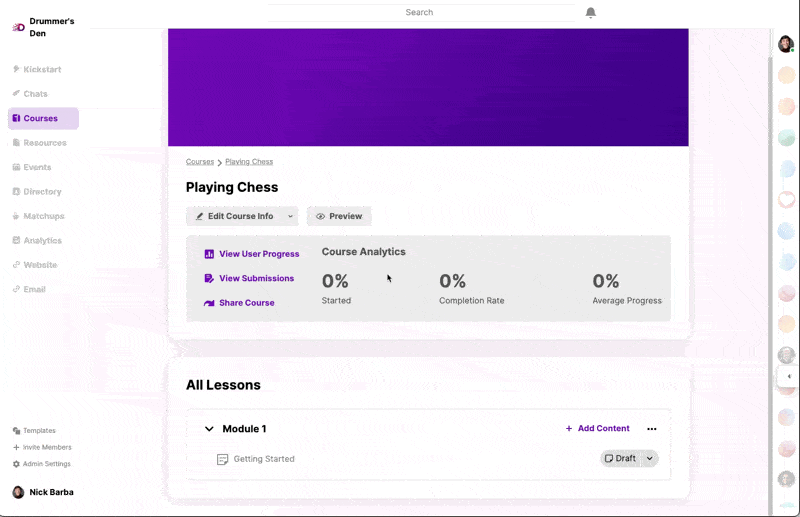Click the Share Course arrow icon
This screenshot has width=800, height=517.
pos(209,303)
